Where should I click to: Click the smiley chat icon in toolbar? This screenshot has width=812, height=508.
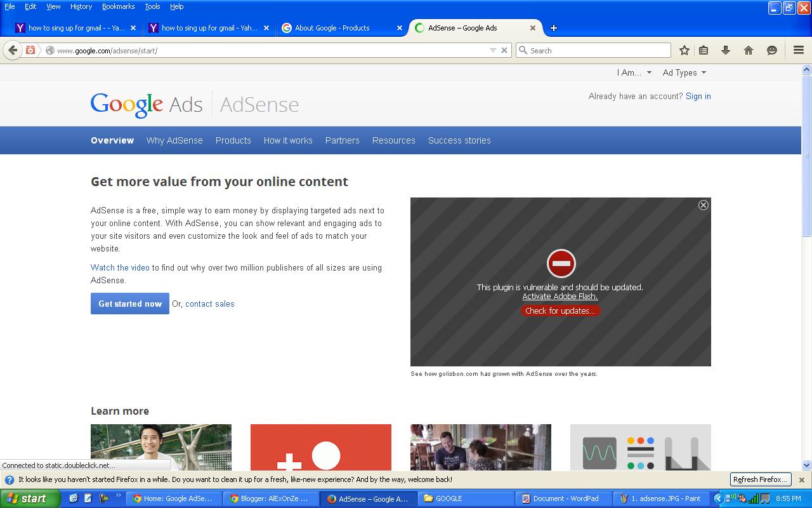(772, 50)
